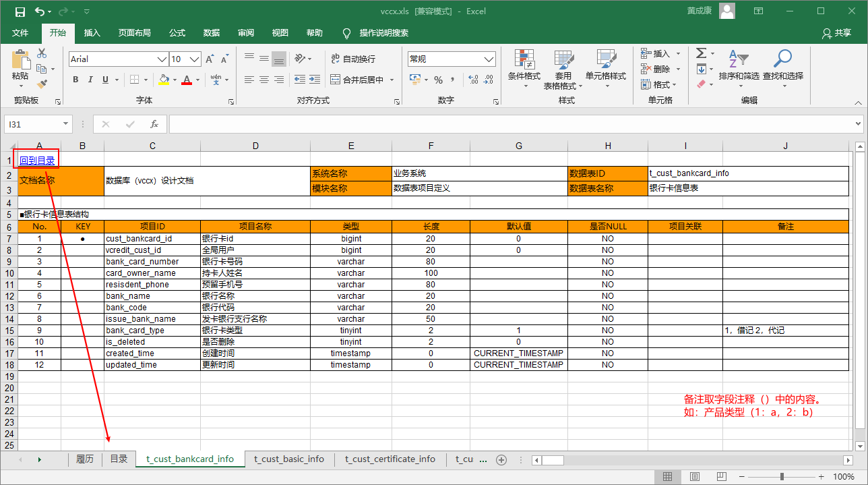The height and width of the screenshot is (485, 868).
Task: Expand the formula bar with the chevron
Action: tap(858, 124)
